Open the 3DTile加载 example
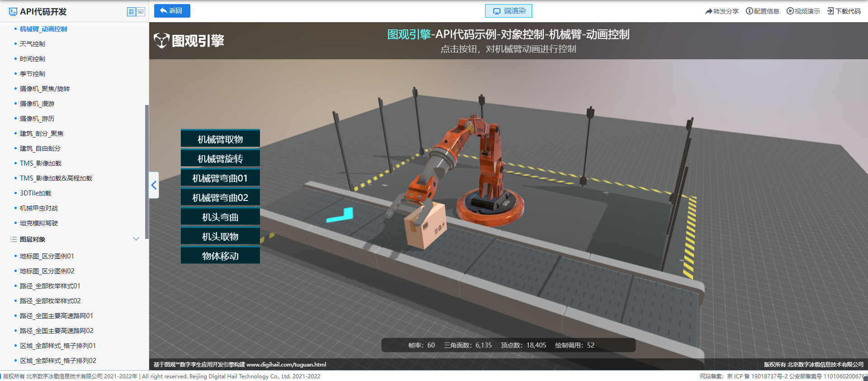Viewport: 868px width, 381px height. point(36,193)
